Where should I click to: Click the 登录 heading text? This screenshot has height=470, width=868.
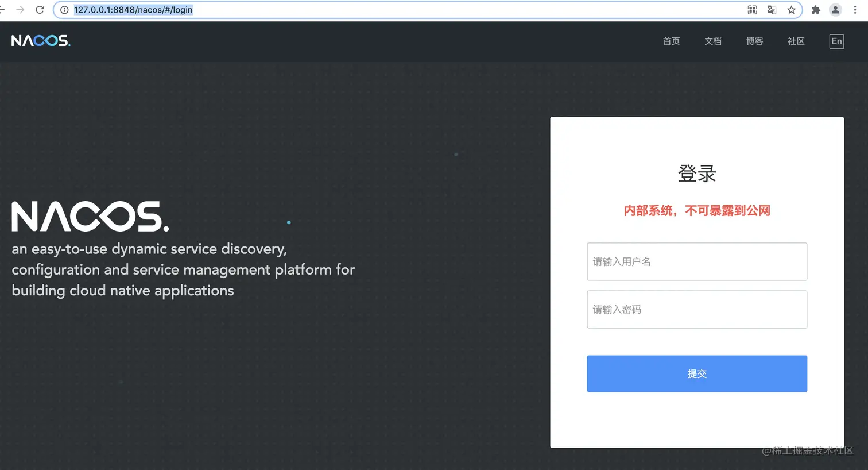click(x=697, y=174)
